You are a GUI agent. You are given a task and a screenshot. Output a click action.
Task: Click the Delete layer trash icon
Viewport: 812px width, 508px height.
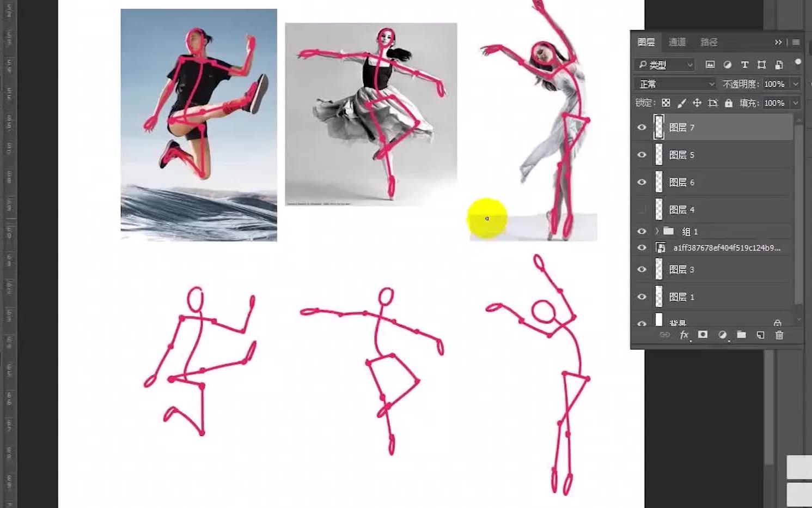tap(779, 335)
